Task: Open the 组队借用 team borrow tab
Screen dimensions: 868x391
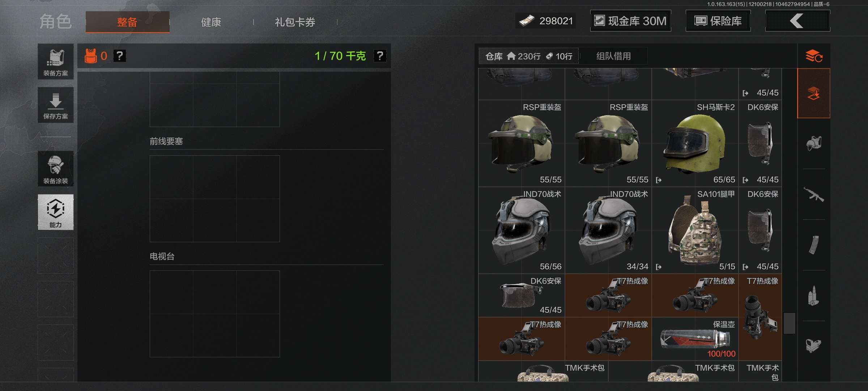Action: coord(613,56)
